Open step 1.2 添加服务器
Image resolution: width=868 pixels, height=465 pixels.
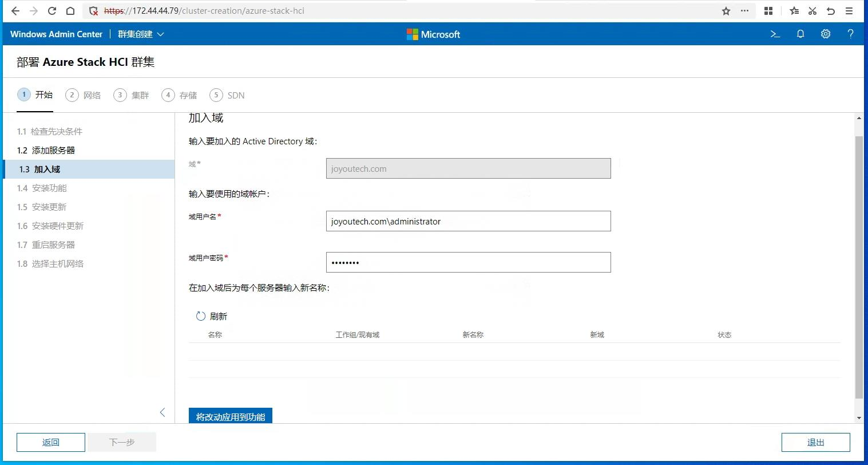tap(46, 150)
